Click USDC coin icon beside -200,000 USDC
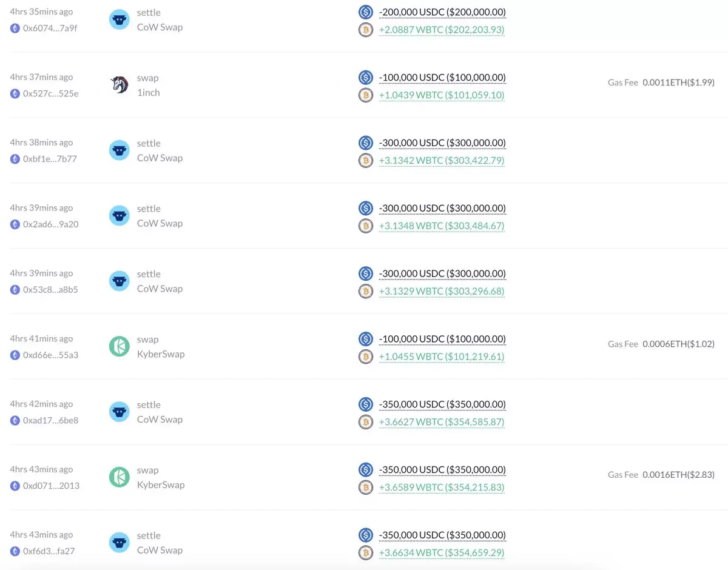The width and height of the screenshot is (728, 570). pos(365,12)
